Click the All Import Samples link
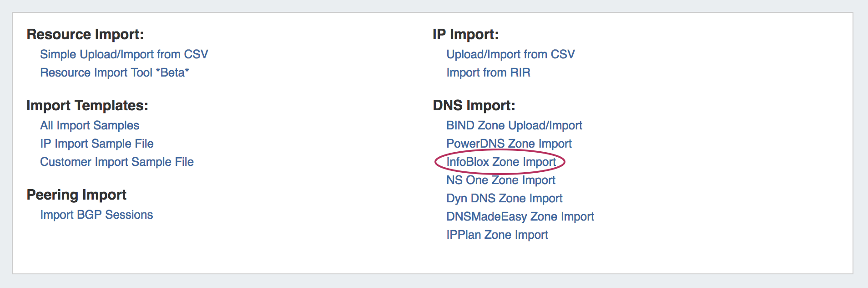 90,125
